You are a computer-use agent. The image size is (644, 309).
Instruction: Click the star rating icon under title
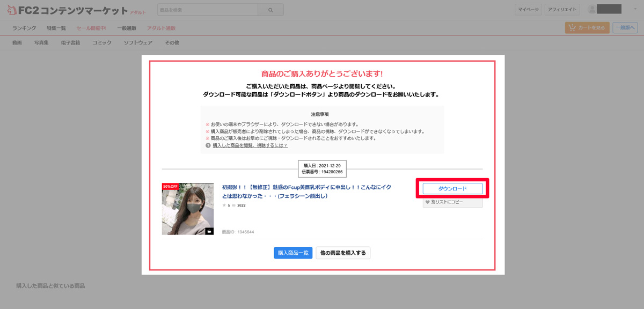pos(224,205)
